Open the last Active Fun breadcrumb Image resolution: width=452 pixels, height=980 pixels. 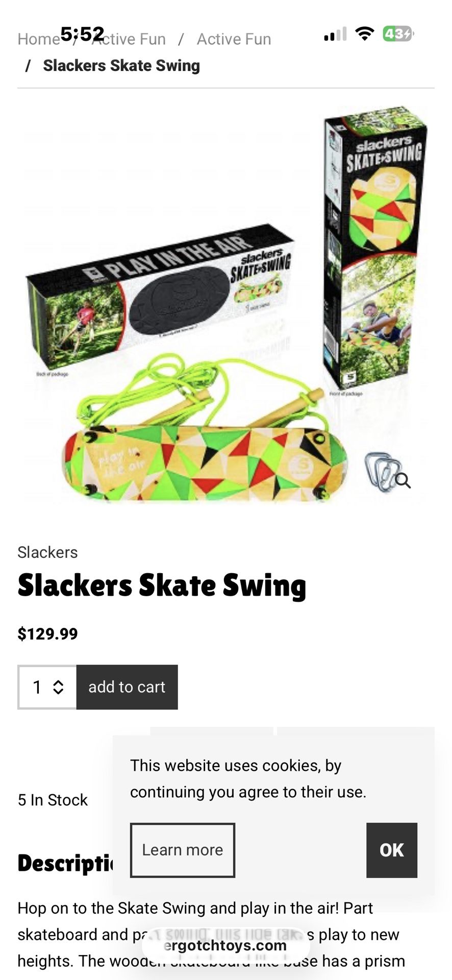point(234,39)
